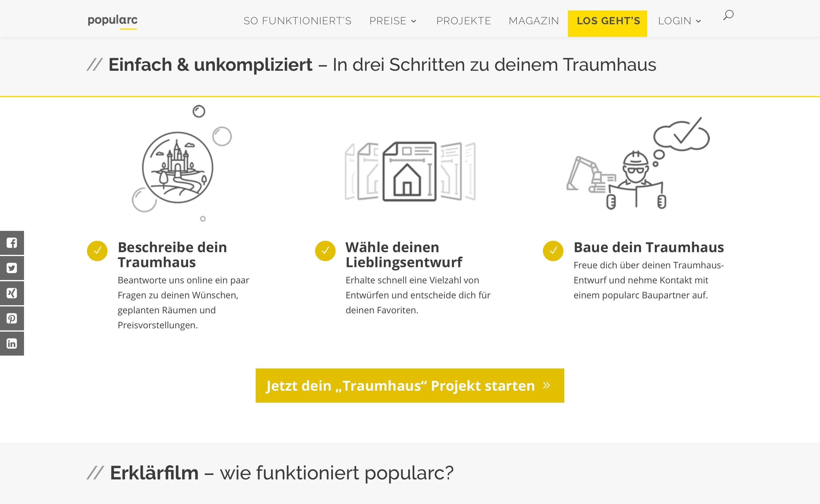Open the MAGAZIN section
The height and width of the screenshot is (504, 820).
533,21
